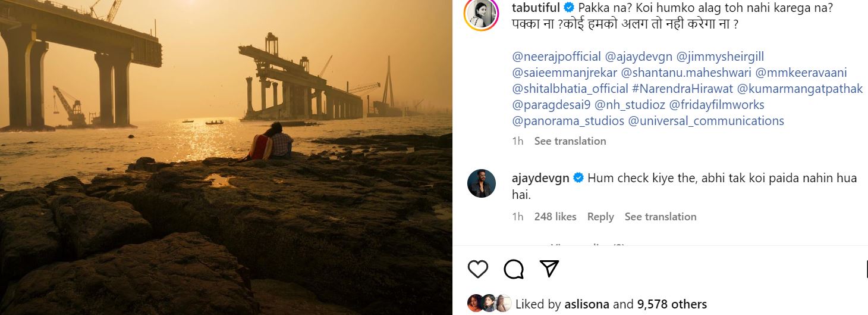
Task: Go to @fridayfilmworks profile
Action: 716,105
